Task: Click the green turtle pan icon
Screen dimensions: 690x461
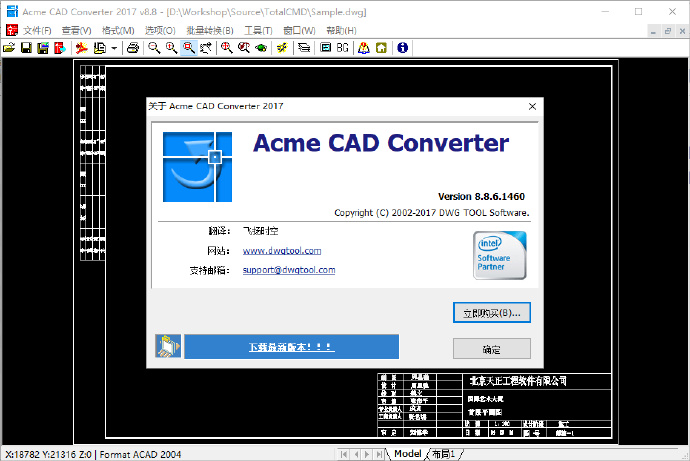Action: (261, 48)
